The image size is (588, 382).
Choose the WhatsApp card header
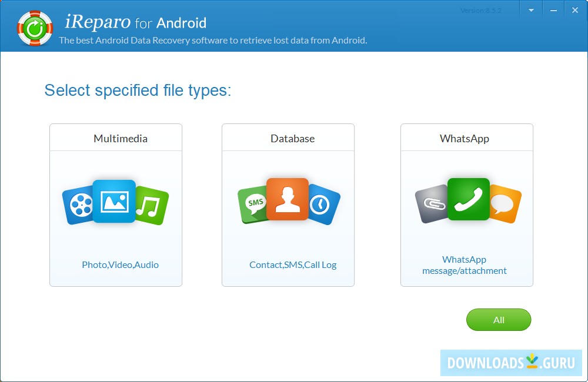(x=467, y=138)
